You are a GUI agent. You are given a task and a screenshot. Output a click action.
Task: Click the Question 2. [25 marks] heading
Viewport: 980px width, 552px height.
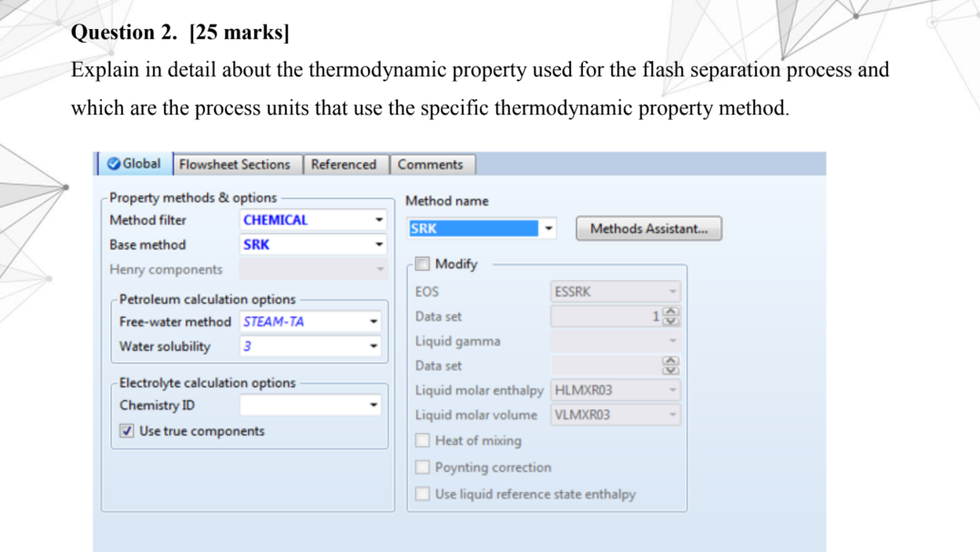click(180, 33)
